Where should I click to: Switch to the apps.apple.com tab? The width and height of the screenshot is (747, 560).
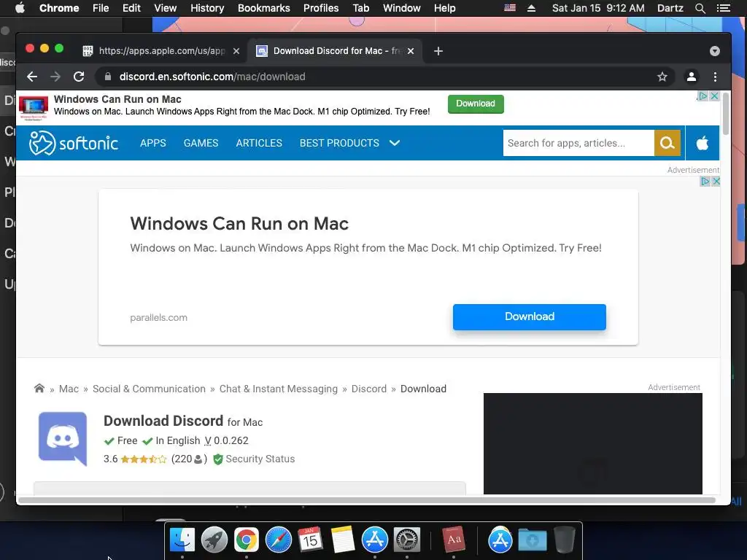[161, 51]
